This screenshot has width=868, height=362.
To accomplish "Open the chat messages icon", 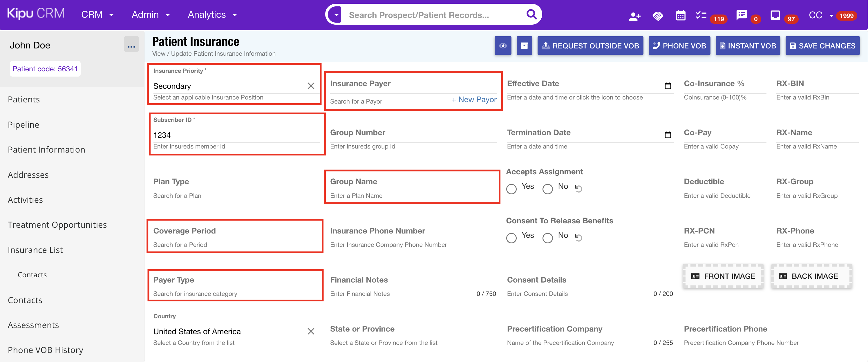I will click(741, 15).
